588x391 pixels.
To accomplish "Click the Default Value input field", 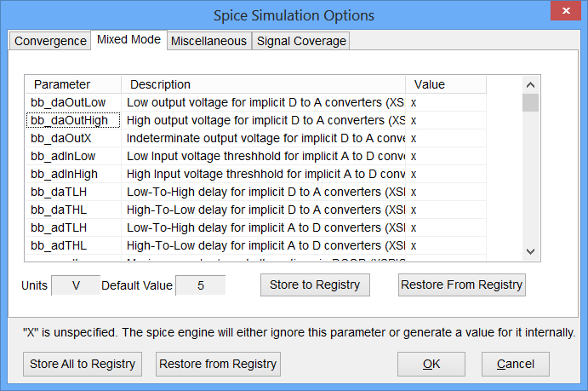I will click(x=201, y=285).
